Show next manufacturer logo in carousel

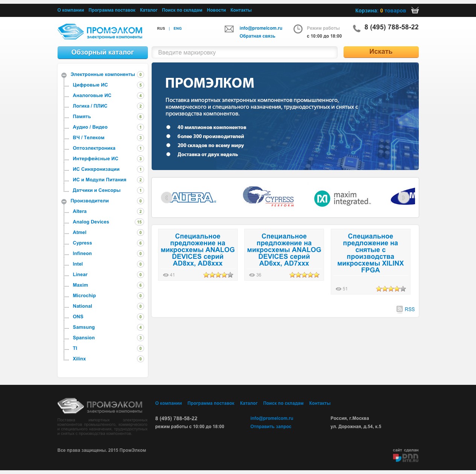pos(403,197)
